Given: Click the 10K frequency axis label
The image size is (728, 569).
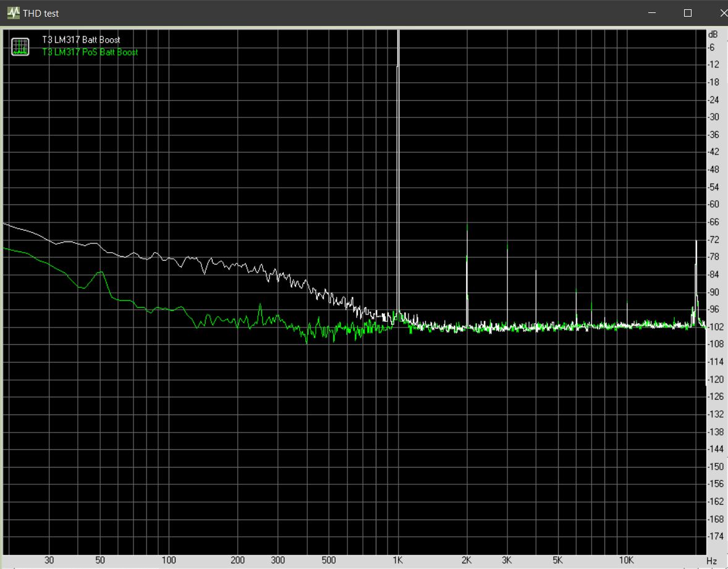Looking at the screenshot, I should 626,560.
